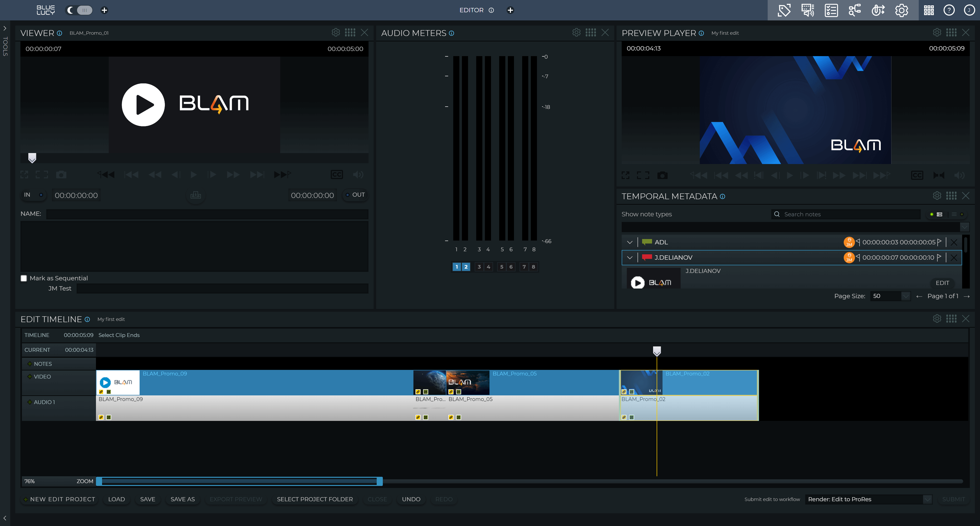Click the timeline zoom slider right handle
980x526 pixels.
tap(380, 482)
